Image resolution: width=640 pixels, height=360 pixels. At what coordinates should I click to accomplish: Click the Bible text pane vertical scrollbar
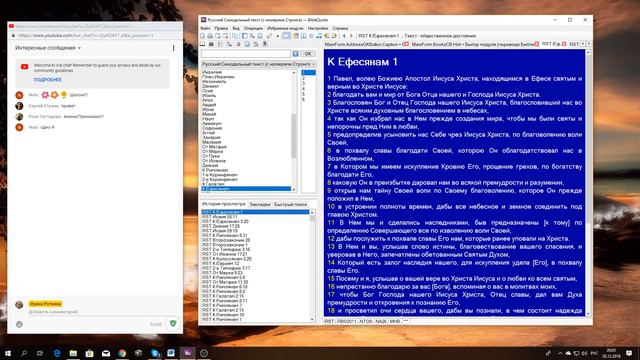coord(588,183)
